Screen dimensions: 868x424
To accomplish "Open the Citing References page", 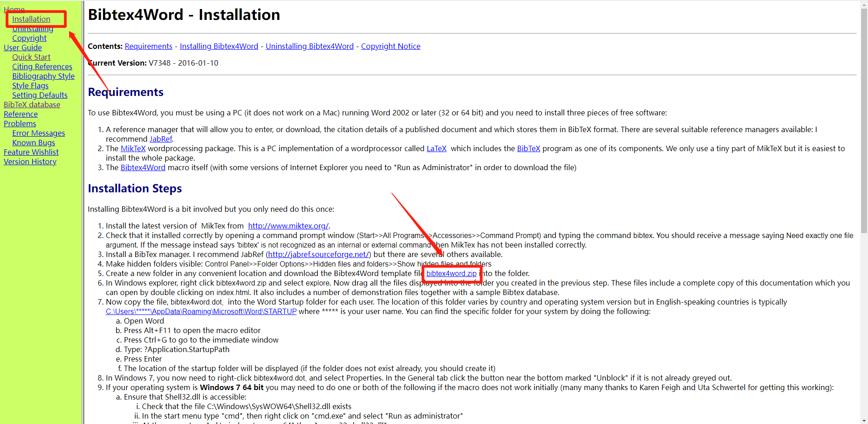I will click(x=42, y=67).
